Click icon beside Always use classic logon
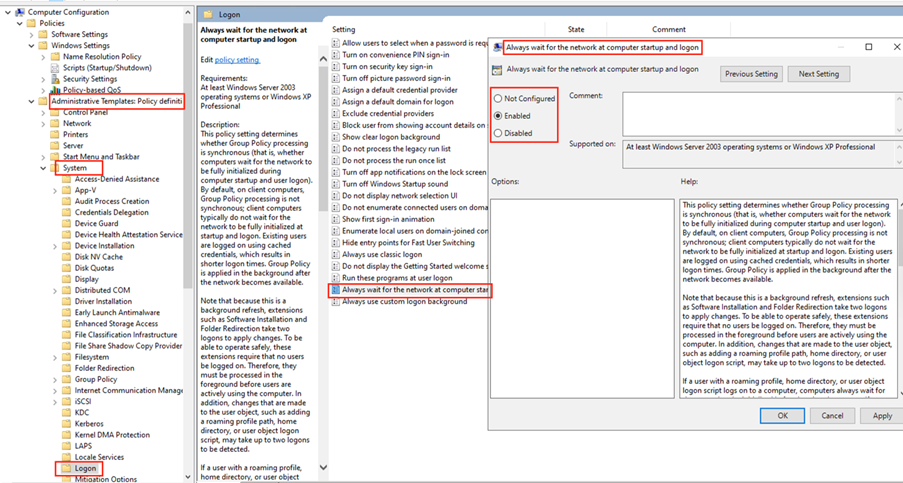 point(337,255)
